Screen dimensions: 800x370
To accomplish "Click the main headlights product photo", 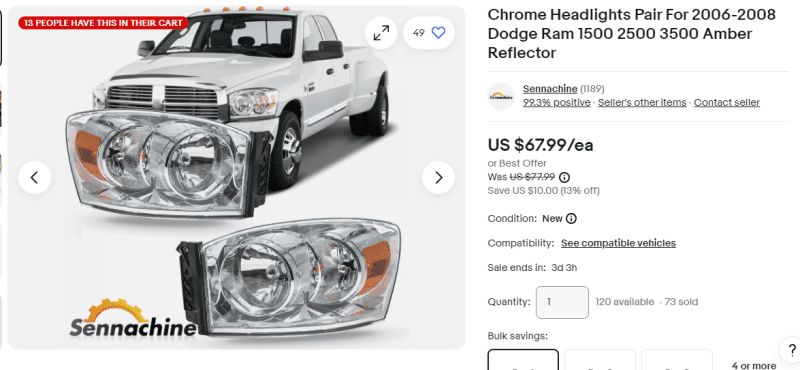I will [x=236, y=178].
